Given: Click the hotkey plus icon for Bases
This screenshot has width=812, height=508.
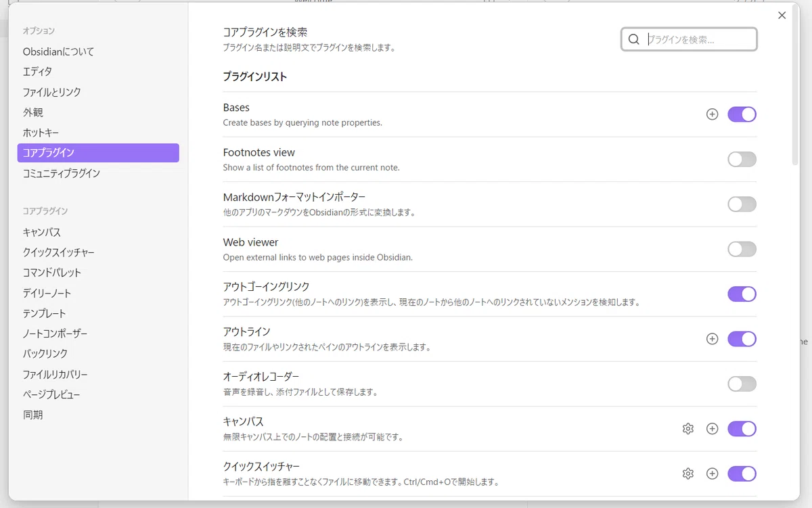Looking at the screenshot, I should 712,114.
